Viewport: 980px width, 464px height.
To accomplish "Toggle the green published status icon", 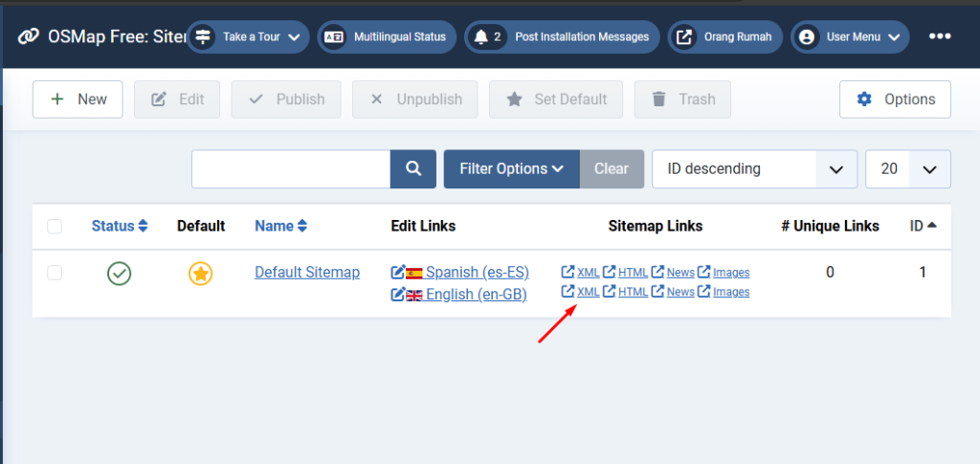I will click(119, 274).
